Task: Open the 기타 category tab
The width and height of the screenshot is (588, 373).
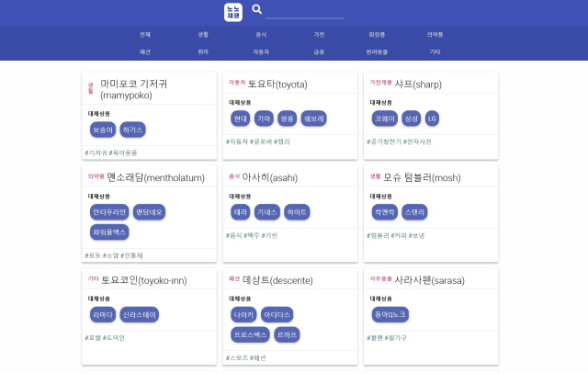Action: (435, 52)
